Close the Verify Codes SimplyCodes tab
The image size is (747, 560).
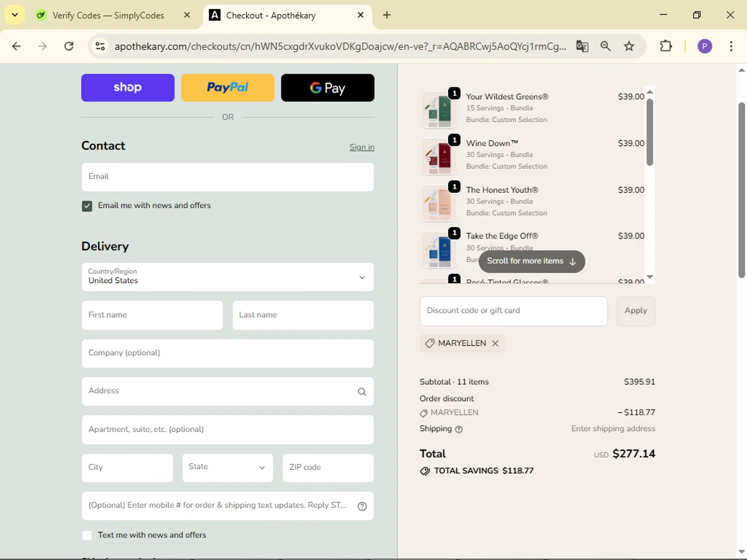187,15
